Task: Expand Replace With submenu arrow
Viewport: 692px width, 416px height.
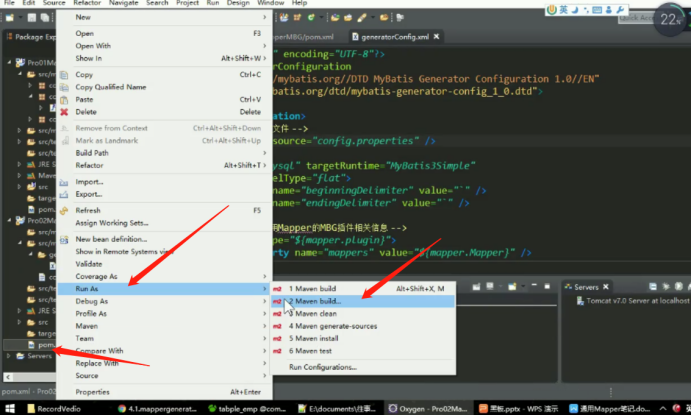Action: 264,363
